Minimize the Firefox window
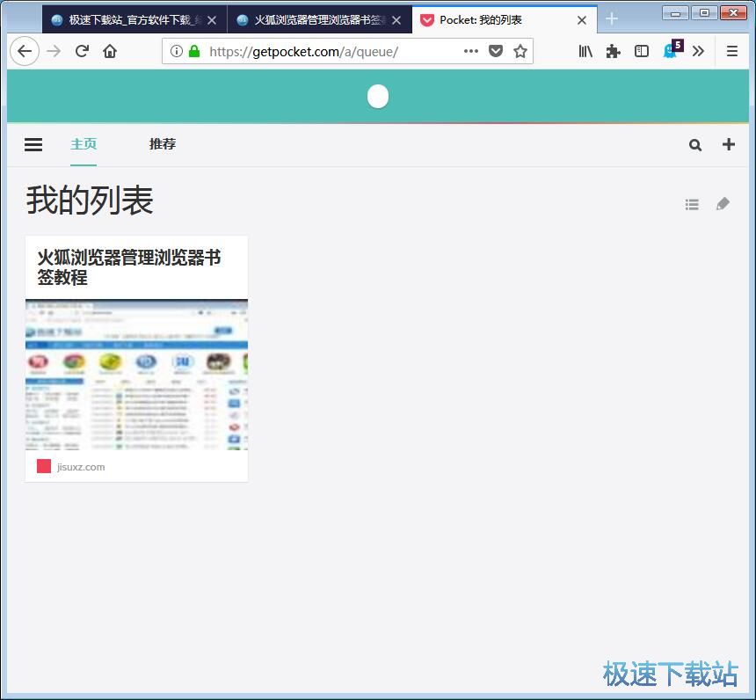 click(x=675, y=13)
